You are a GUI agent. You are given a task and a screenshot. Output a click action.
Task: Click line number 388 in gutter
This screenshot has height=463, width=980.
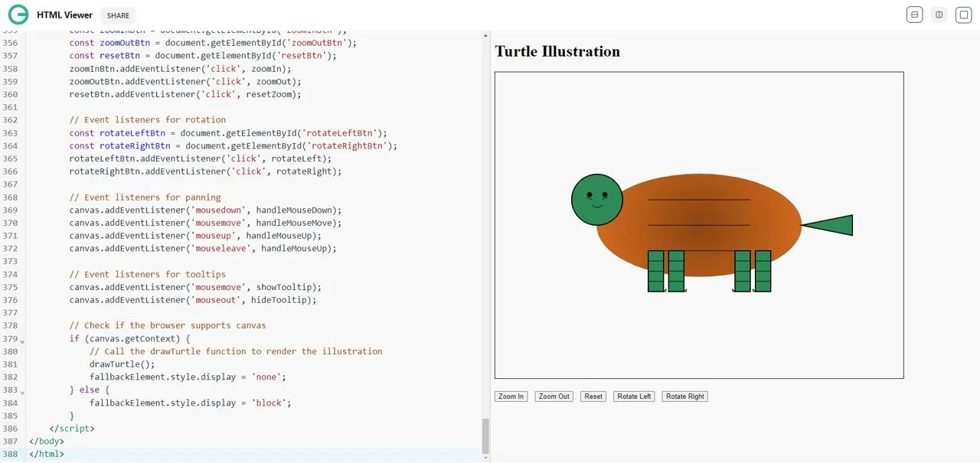(10, 454)
